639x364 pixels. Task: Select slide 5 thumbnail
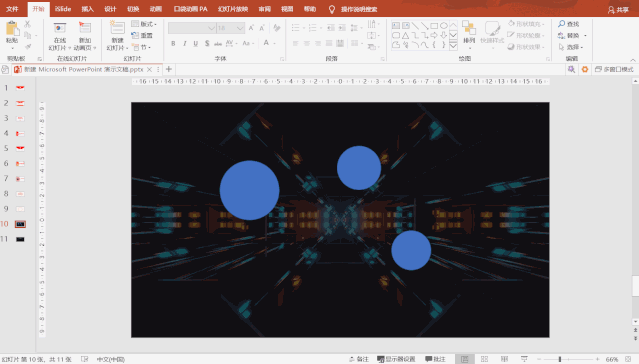click(20, 148)
